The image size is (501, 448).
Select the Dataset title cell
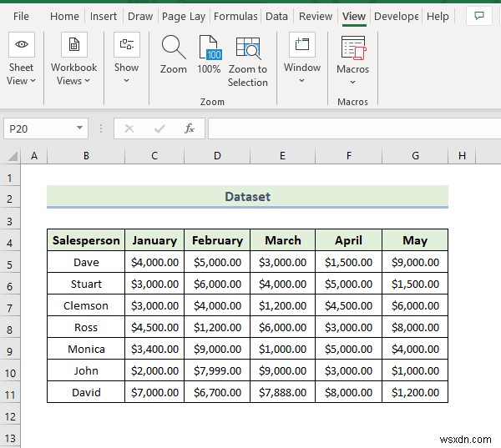pyautogui.click(x=248, y=197)
